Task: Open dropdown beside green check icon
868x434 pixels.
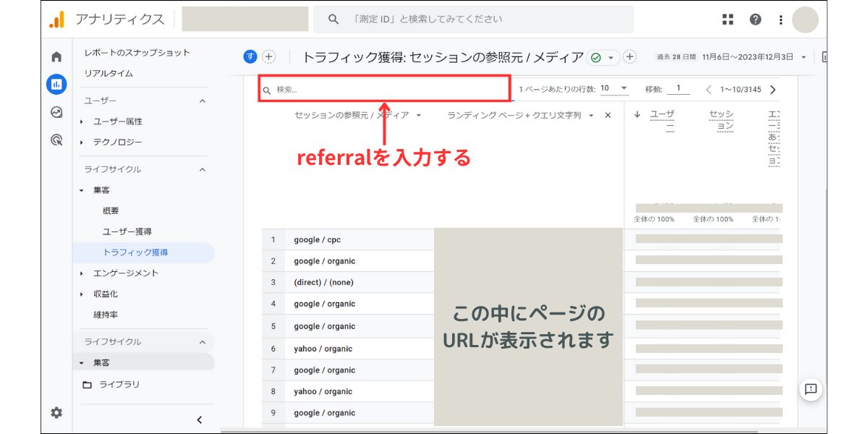Action: click(612, 57)
